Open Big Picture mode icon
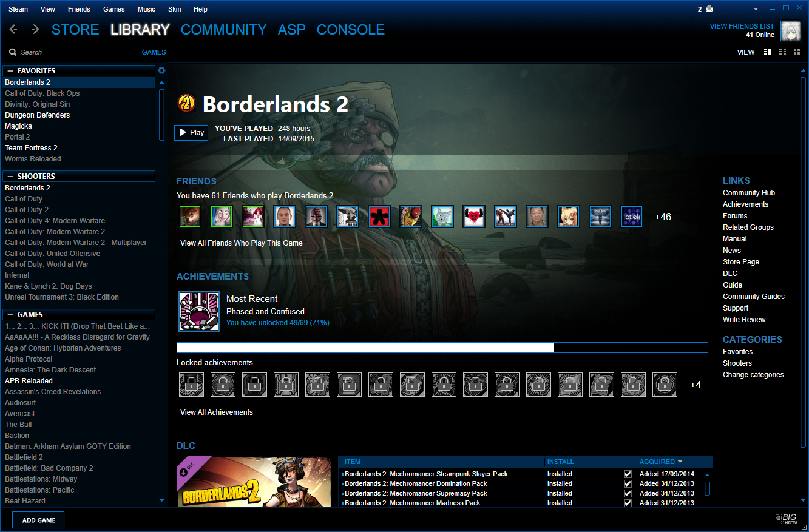The image size is (809, 532). (x=787, y=519)
